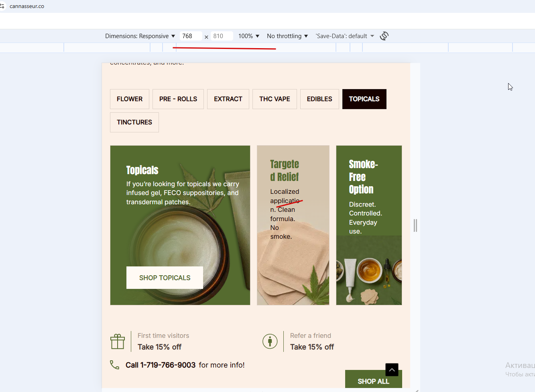Screen dimensions: 535x392
Task: Select the PRE - ROLLS category tab
Action: pyautogui.click(x=178, y=99)
